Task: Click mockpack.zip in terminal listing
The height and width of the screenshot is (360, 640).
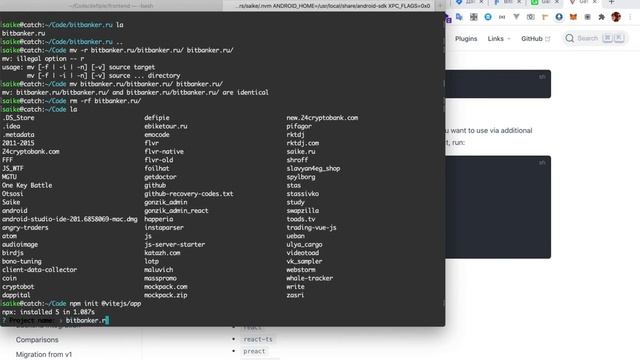Action: tap(166, 295)
